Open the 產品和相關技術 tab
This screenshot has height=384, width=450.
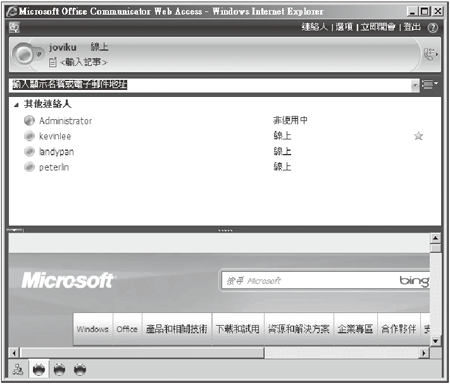pos(177,329)
